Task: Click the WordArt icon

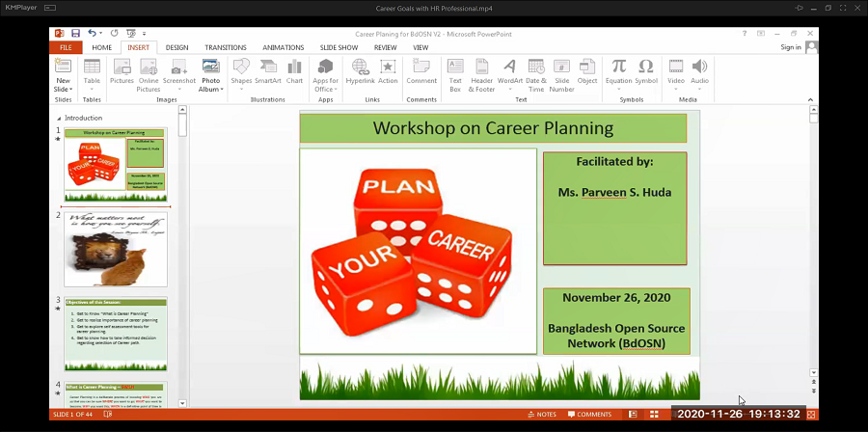Action: tap(509, 67)
